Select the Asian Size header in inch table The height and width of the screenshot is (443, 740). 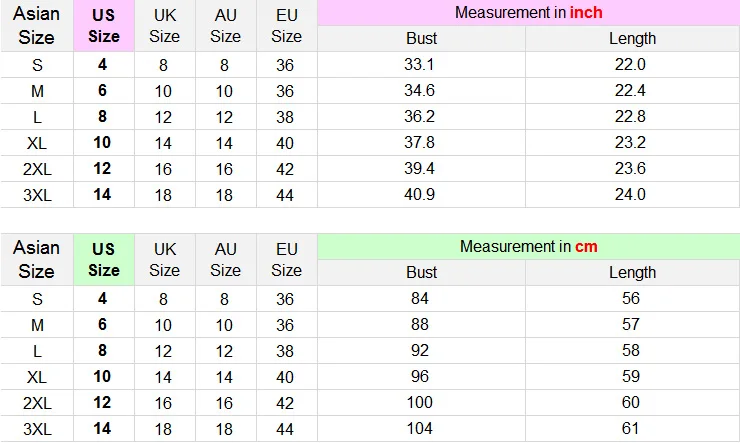tap(36, 25)
